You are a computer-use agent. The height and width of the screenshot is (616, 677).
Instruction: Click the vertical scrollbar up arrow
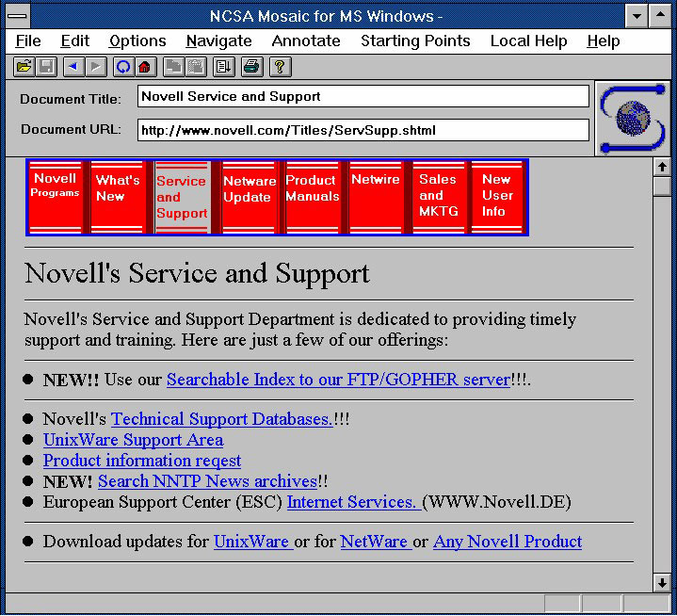(x=662, y=167)
